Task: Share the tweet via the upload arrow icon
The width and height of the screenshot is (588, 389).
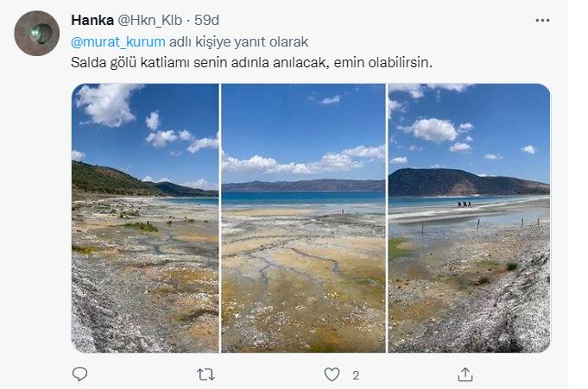Action: click(x=465, y=374)
